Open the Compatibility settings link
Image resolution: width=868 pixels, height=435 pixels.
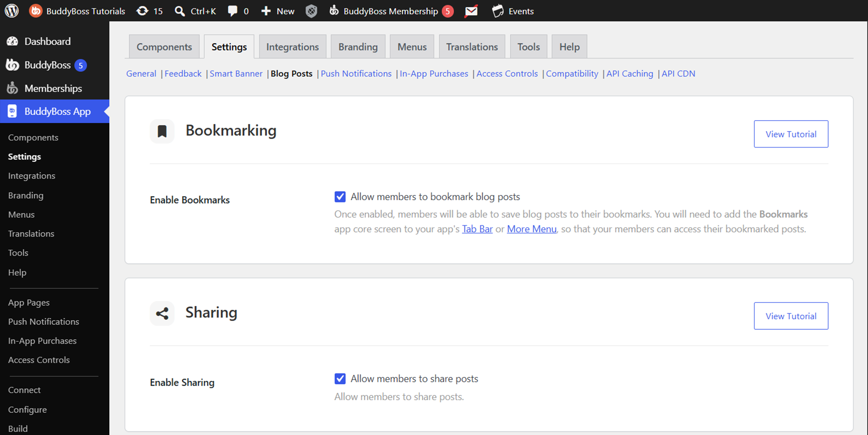572,73
